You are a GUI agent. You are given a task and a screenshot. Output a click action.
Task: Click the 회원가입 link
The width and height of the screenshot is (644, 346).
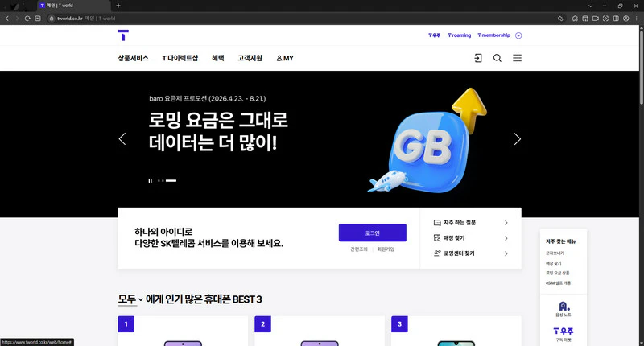coord(386,249)
